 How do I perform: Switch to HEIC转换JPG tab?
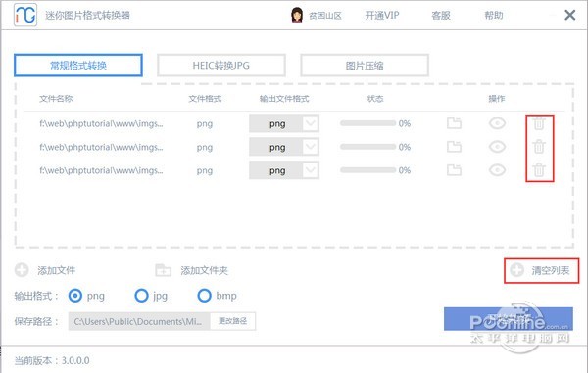pyautogui.click(x=221, y=66)
